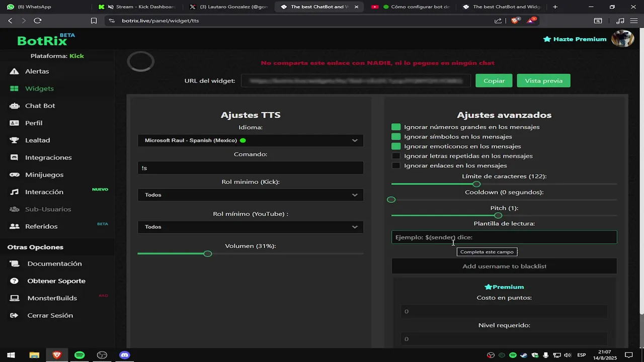
Task: Click the Brave Shields lion icon
Action: point(515,21)
